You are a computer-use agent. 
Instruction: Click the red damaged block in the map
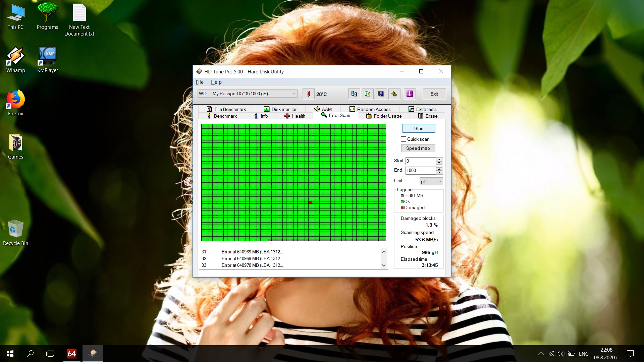pos(310,202)
